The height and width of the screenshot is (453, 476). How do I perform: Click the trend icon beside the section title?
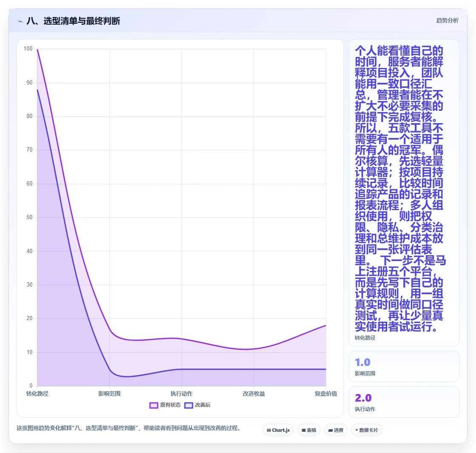coord(20,21)
